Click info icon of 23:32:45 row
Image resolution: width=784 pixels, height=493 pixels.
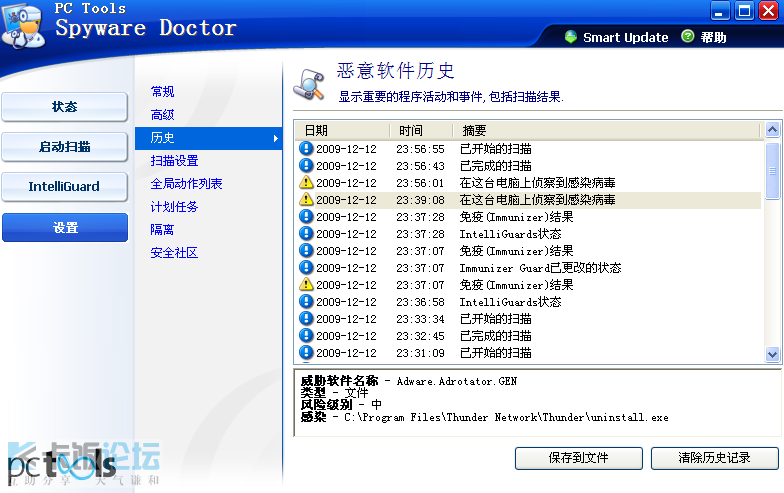[306, 335]
